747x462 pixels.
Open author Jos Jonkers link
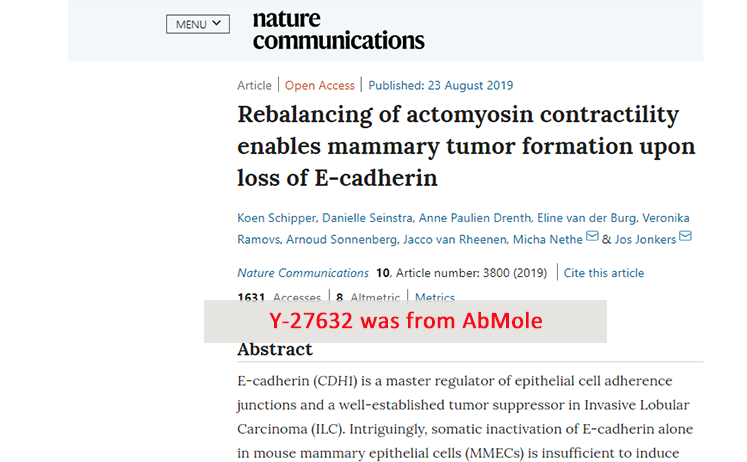pyautogui.click(x=645, y=240)
